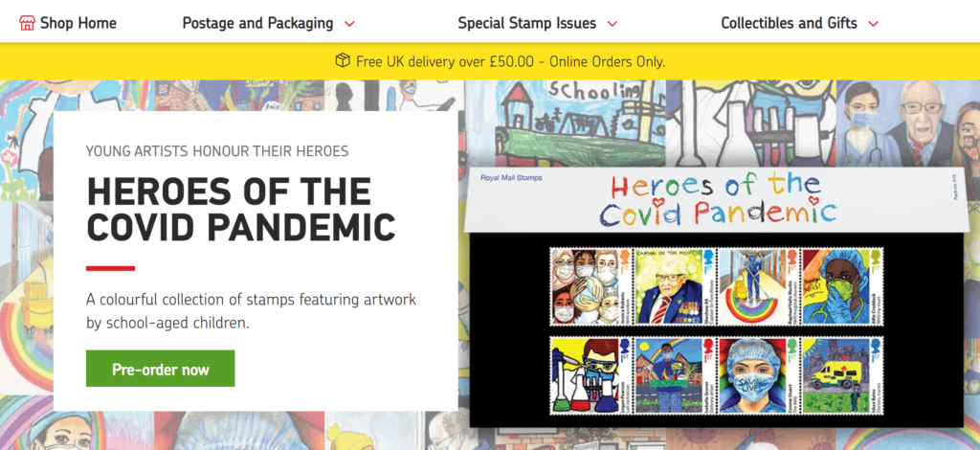Screen dimensions: 980x450
Task: Open the Collectibles and Gifts menu
Action: click(790, 23)
